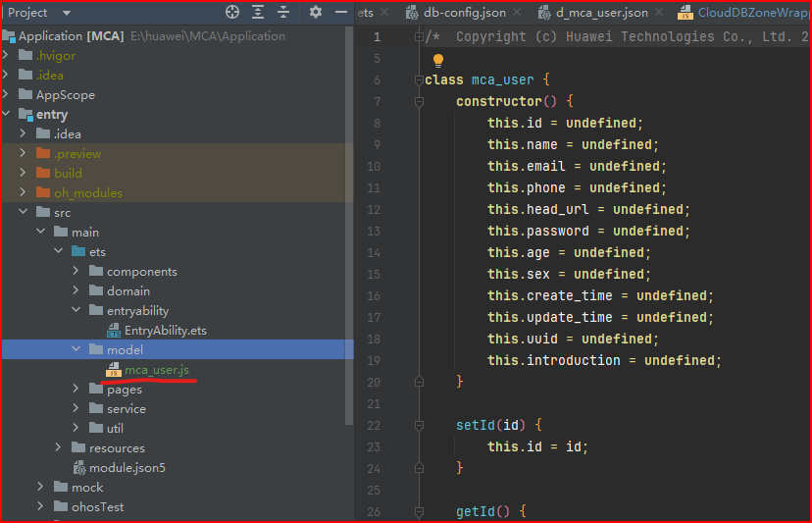This screenshot has height=523, width=812.
Task: Toggle code fold at class mca_user line
Action: 419,79
